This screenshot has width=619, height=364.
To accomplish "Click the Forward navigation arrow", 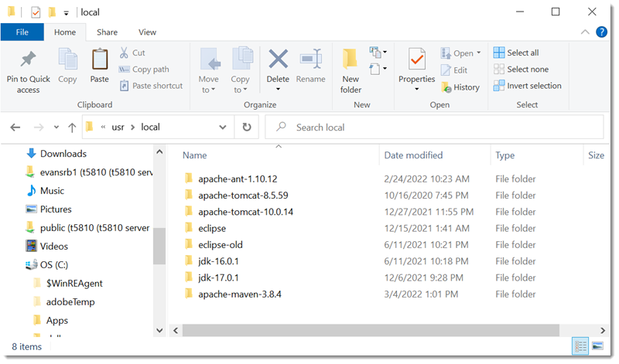I will pyautogui.click(x=39, y=127).
